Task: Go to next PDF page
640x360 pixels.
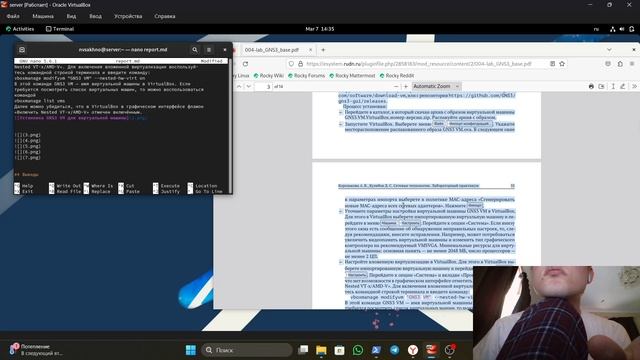Action: [249, 86]
